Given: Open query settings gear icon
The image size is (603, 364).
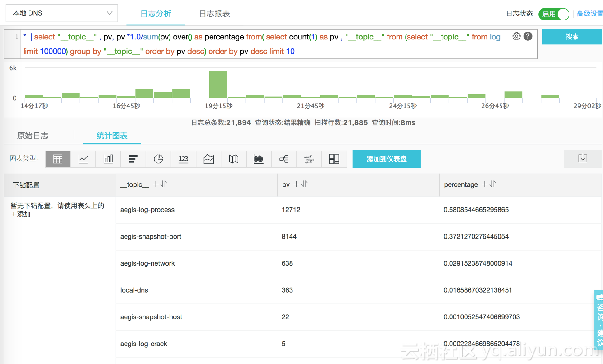Looking at the screenshot, I should pos(516,36).
